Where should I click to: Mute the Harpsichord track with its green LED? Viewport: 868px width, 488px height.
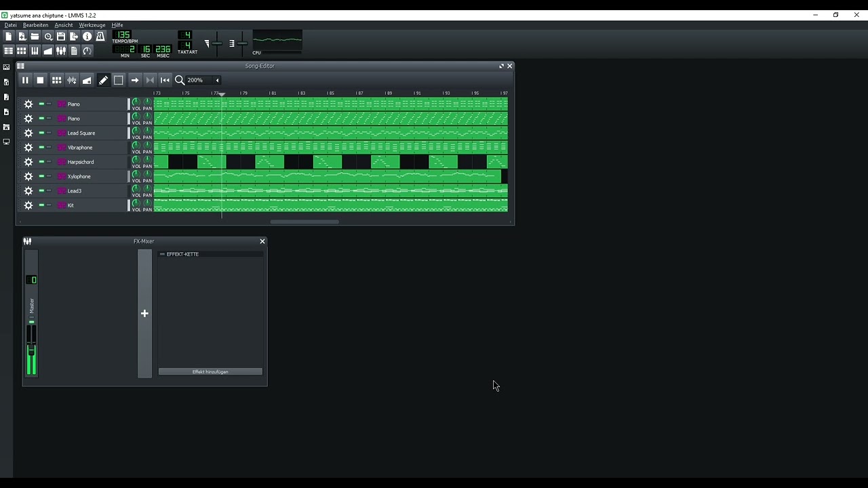coord(41,162)
